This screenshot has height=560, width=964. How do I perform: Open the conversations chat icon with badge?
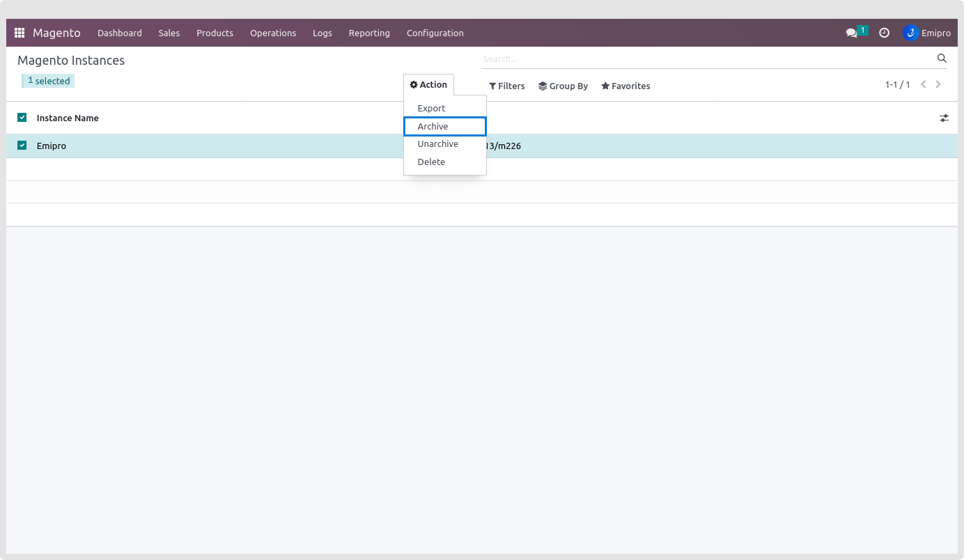pyautogui.click(x=852, y=33)
